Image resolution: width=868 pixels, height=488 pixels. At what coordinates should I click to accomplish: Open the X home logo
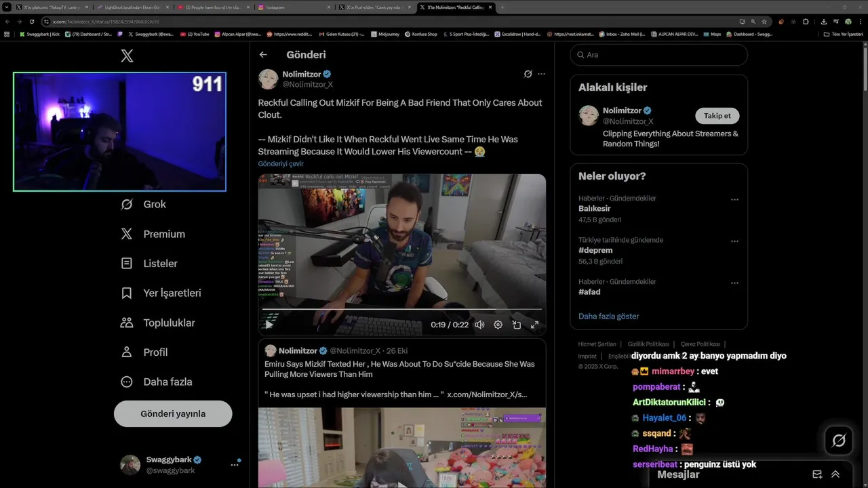point(127,56)
